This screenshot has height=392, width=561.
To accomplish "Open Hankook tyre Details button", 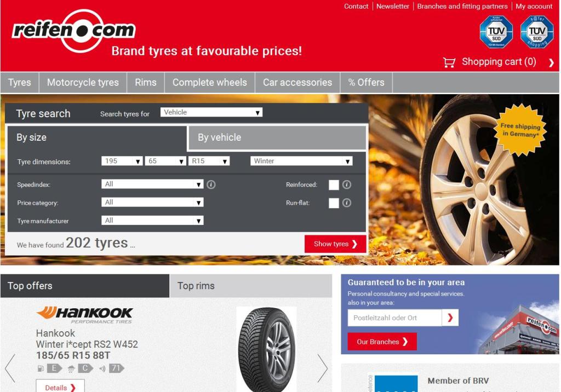I will pyautogui.click(x=60, y=387).
